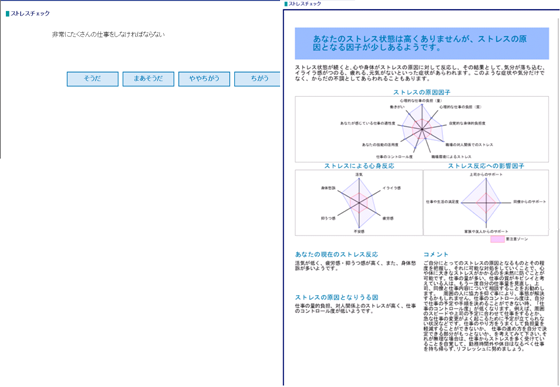Click the ストレスの原因因子 radar chart center

(x=422, y=129)
